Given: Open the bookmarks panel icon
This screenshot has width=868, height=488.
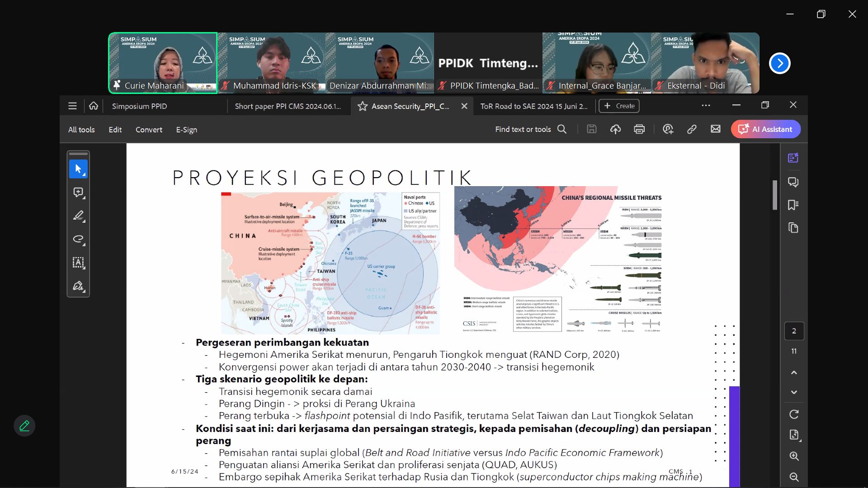Looking at the screenshot, I should click(x=793, y=205).
